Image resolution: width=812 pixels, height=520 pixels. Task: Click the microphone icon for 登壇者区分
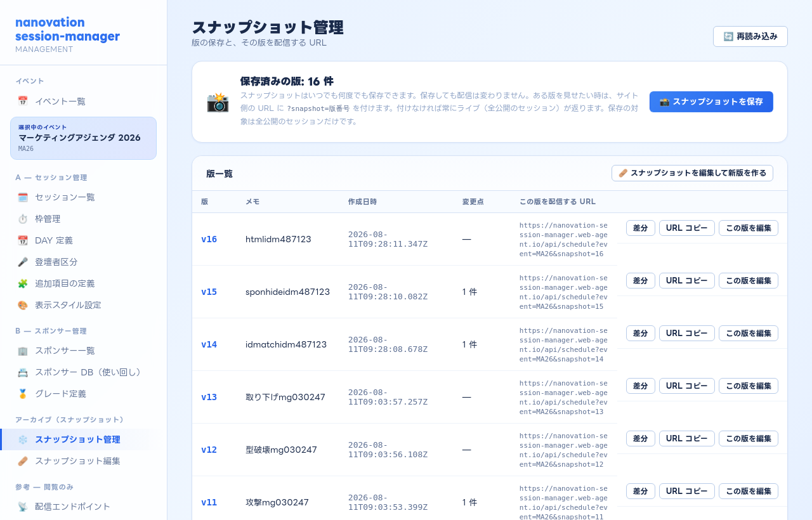[x=23, y=262]
